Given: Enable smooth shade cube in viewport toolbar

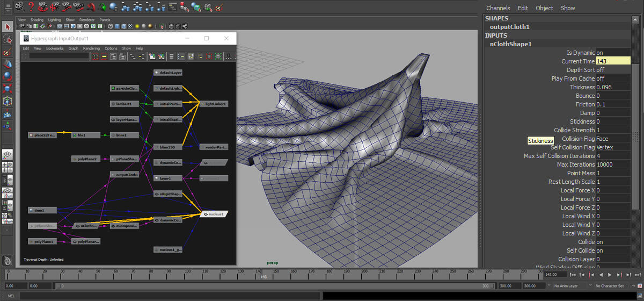Looking at the screenshot, I should coord(117,26).
